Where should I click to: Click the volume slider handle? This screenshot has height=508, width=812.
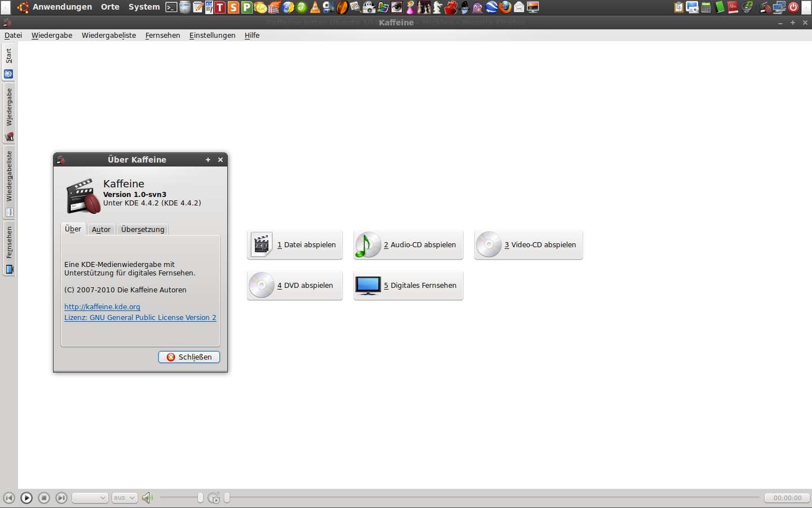200,498
